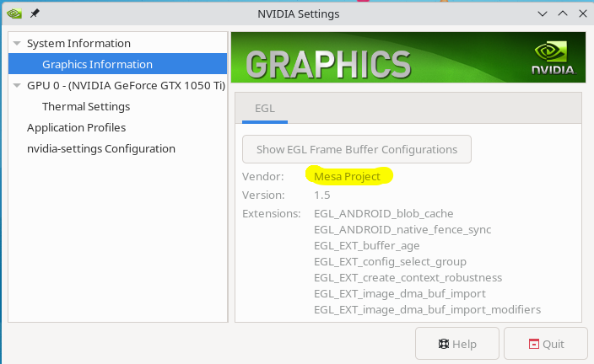594x364 pixels.
Task: Collapse the GPU 0 GeForce GTX 1050 Ti node
Action: [x=17, y=85]
